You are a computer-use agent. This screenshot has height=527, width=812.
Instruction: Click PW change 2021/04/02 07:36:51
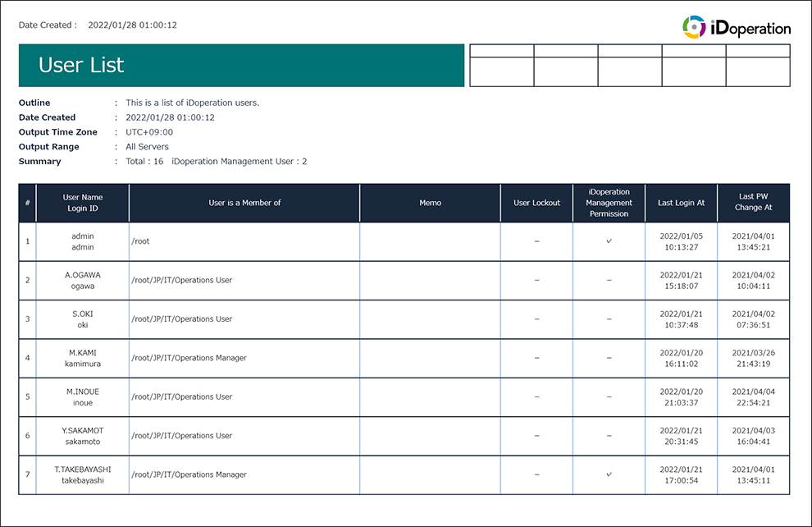754,319
